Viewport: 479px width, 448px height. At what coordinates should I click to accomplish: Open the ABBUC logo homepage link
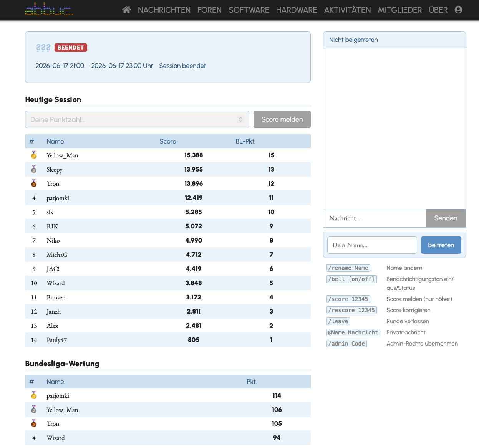click(49, 10)
